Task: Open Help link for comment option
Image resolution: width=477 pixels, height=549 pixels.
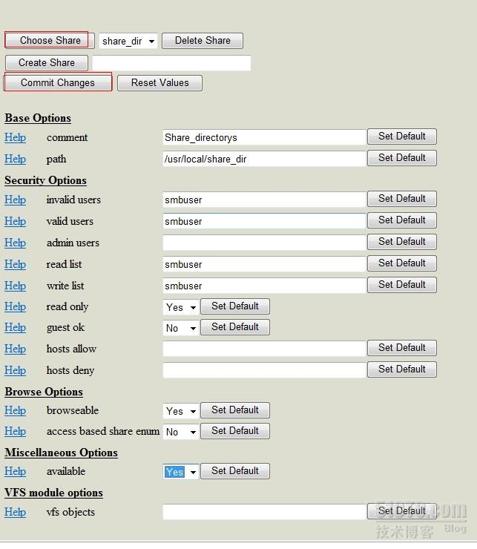Action: (x=15, y=137)
